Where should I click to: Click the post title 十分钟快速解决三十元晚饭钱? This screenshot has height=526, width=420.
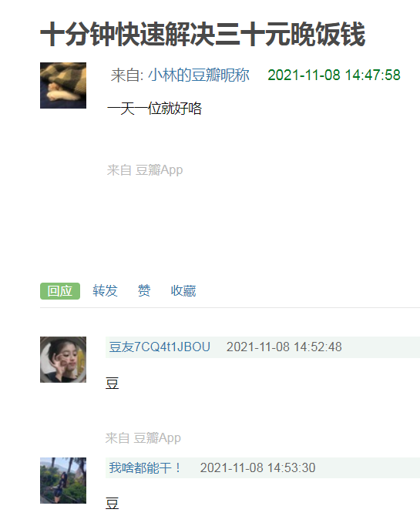[203, 34]
